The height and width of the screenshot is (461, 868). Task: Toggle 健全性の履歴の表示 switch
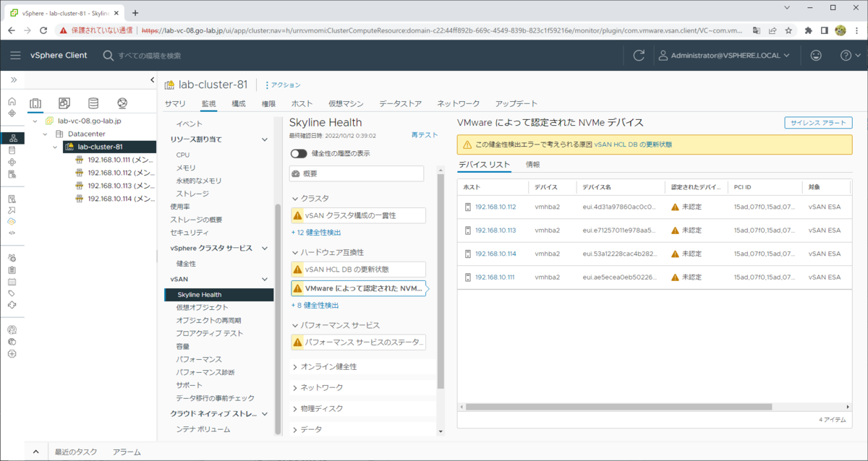(298, 153)
